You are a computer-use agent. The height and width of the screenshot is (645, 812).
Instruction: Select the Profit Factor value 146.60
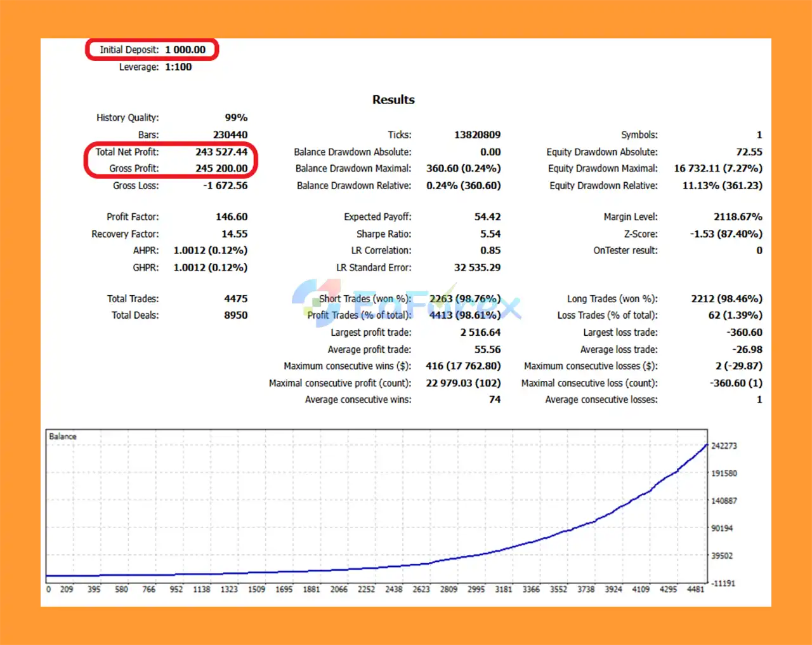[231, 216]
